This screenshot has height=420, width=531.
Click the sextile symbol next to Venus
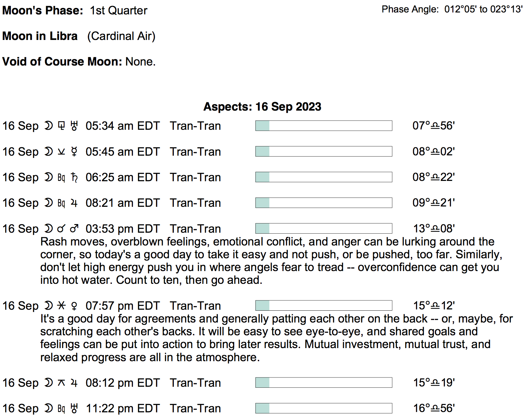pos(61,306)
